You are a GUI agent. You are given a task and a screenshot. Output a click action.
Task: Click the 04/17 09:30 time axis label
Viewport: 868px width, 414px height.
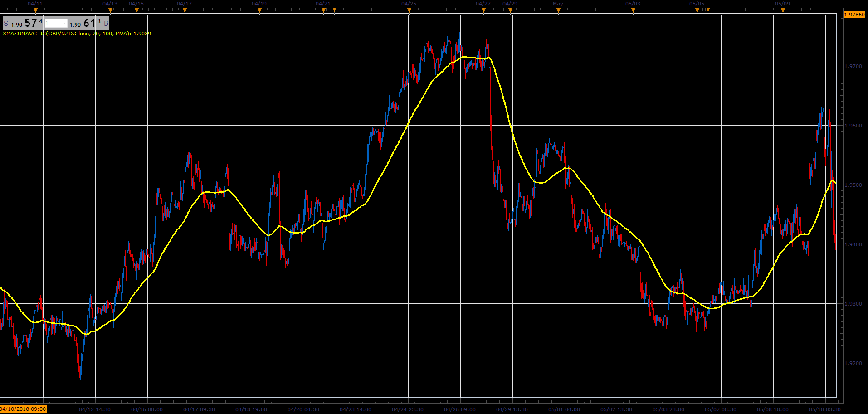pos(199,409)
